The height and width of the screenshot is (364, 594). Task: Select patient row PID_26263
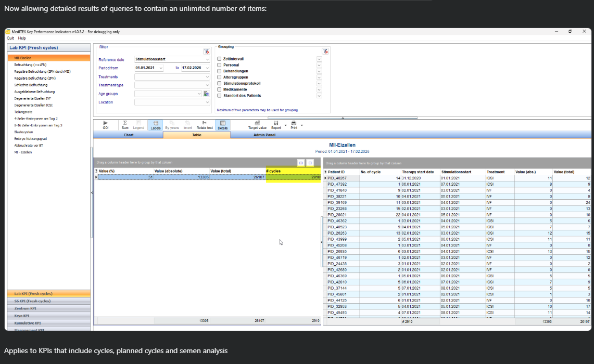click(458, 233)
